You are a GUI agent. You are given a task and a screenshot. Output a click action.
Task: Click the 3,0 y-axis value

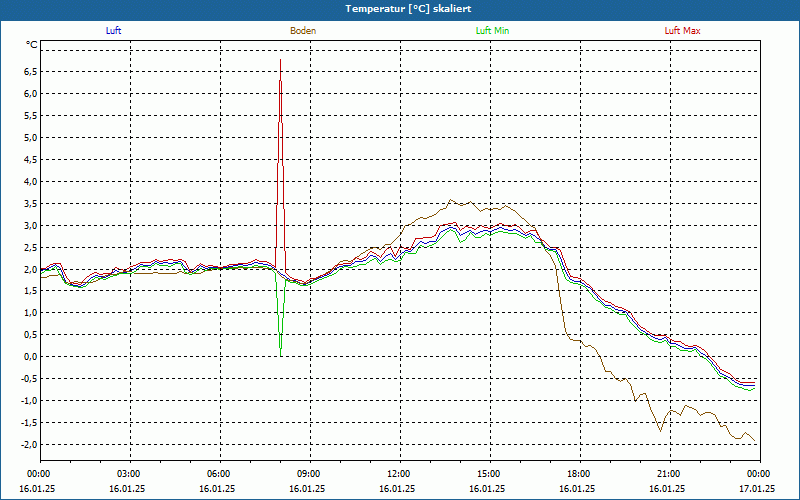(31, 226)
